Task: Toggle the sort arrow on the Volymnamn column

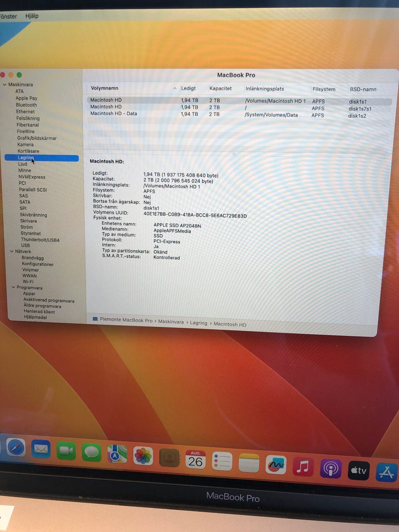Action: coord(175,89)
